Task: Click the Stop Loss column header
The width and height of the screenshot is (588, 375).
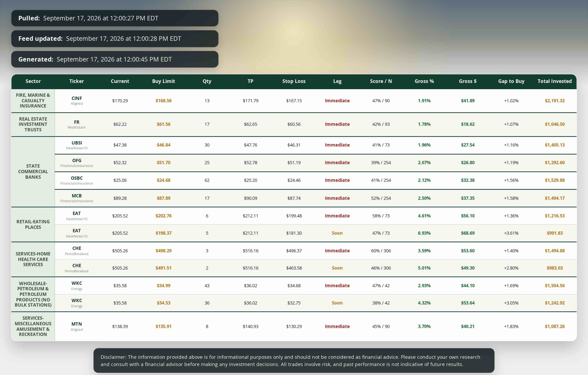Action: coord(294,81)
